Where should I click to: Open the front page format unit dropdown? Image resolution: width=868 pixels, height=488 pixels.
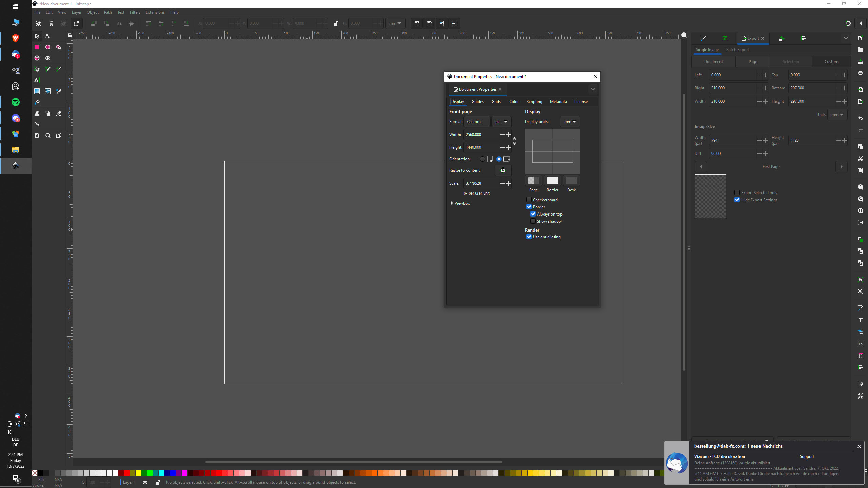click(501, 121)
